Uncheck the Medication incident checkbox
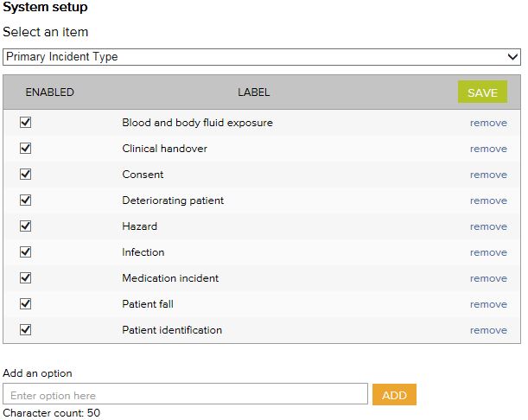 26,278
